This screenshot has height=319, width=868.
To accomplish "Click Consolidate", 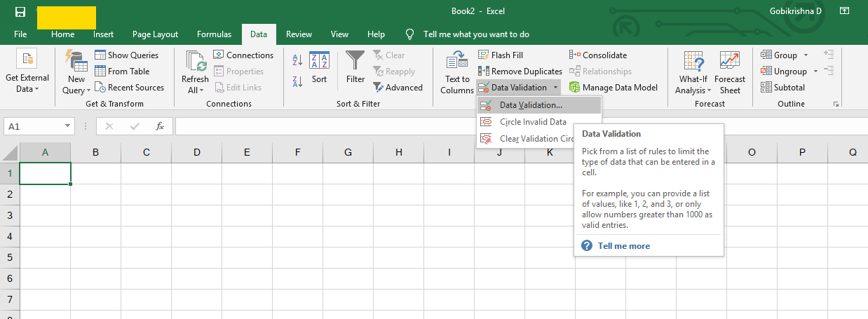I will (x=598, y=55).
